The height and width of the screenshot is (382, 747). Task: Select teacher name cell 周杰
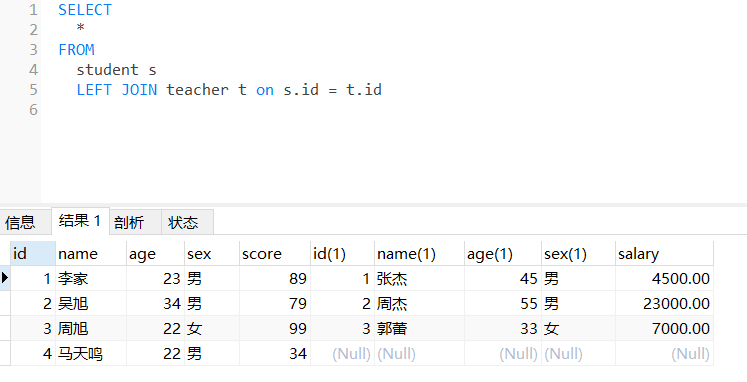coord(419,303)
